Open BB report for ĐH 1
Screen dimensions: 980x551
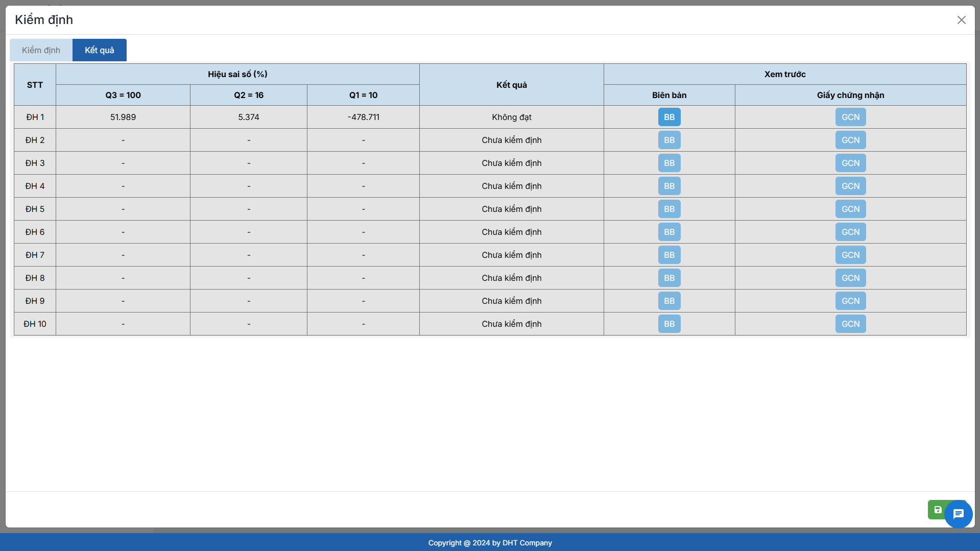(x=669, y=117)
